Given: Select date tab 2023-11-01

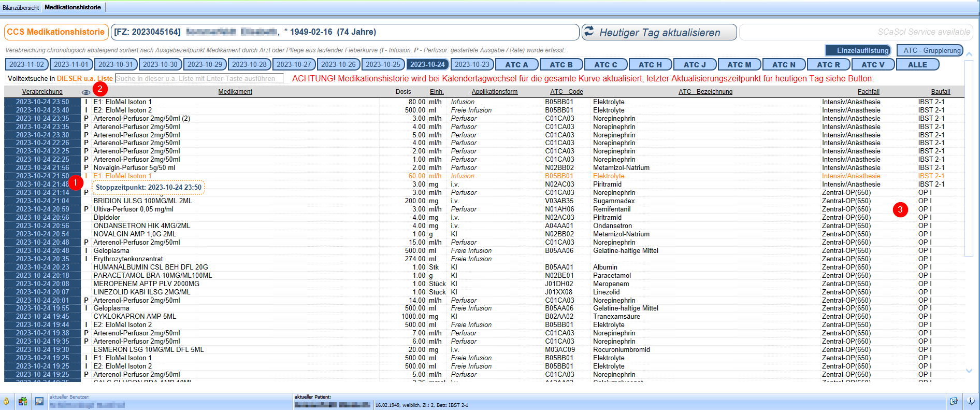Looking at the screenshot, I should coord(71,65).
